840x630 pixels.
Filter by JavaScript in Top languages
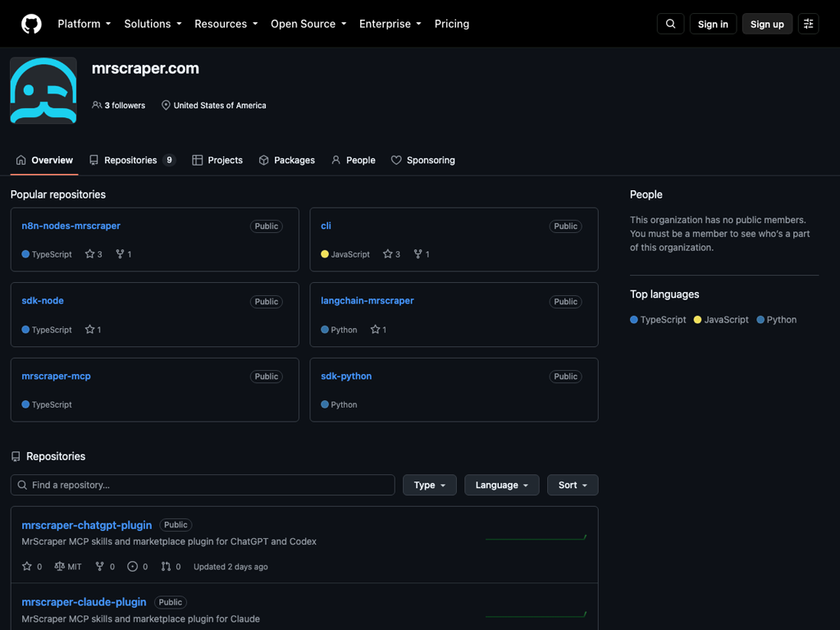point(720,320)
